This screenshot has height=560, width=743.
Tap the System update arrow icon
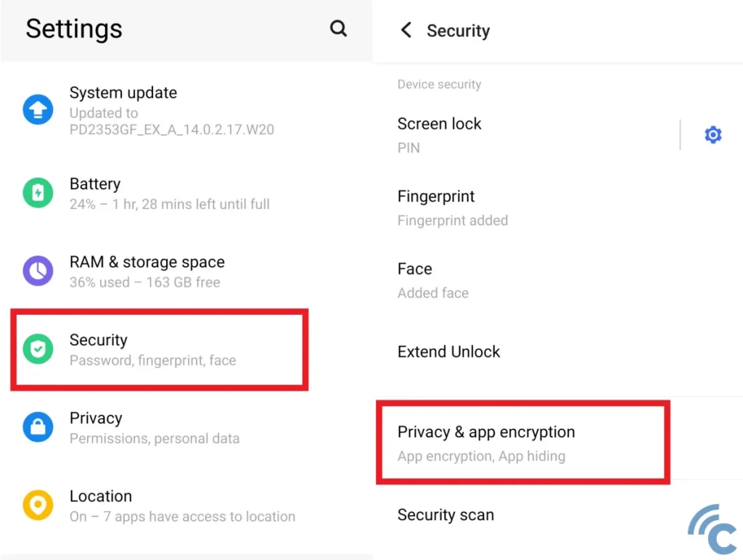(38, 110)
